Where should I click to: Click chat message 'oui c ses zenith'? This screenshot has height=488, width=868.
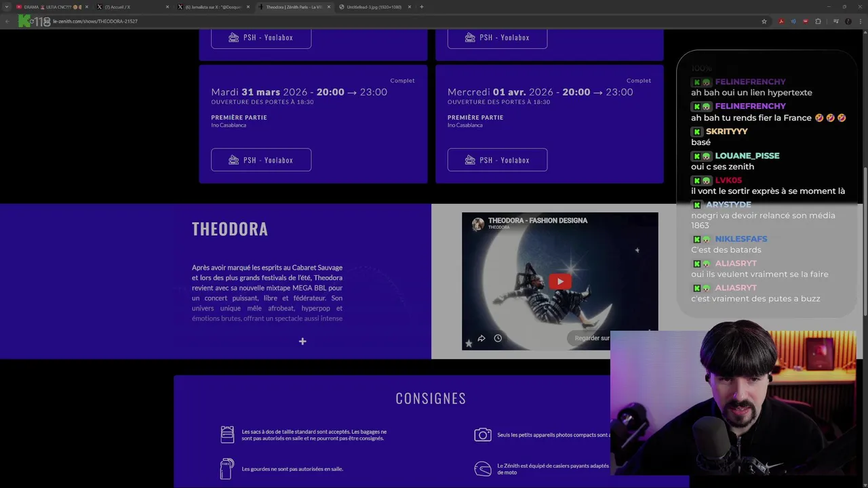coord(722,167)
